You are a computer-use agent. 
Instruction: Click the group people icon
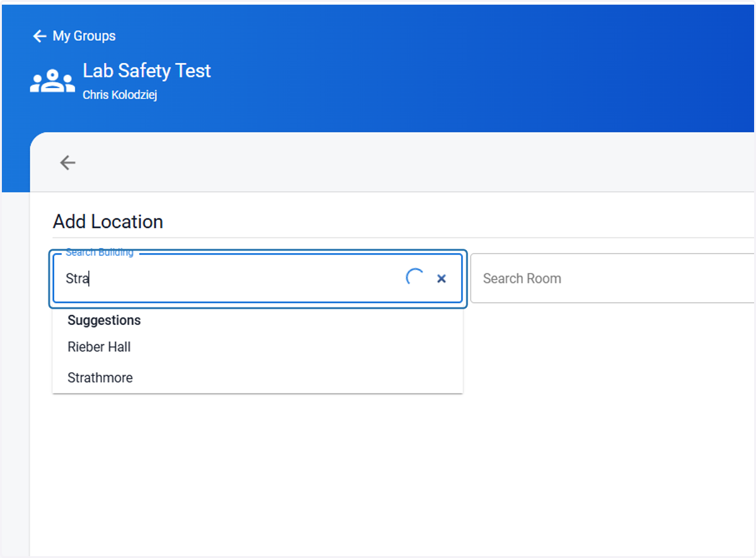52,81
